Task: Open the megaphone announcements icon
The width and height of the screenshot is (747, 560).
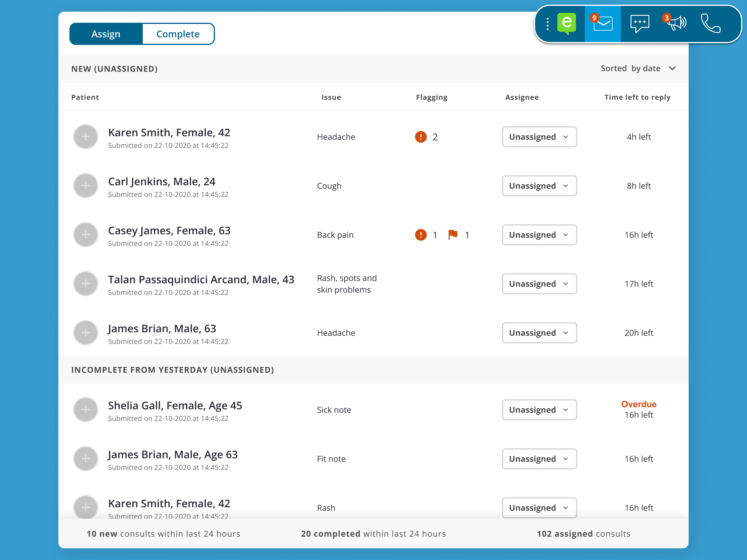Action: pyautogui.click(x=676, y=24)
